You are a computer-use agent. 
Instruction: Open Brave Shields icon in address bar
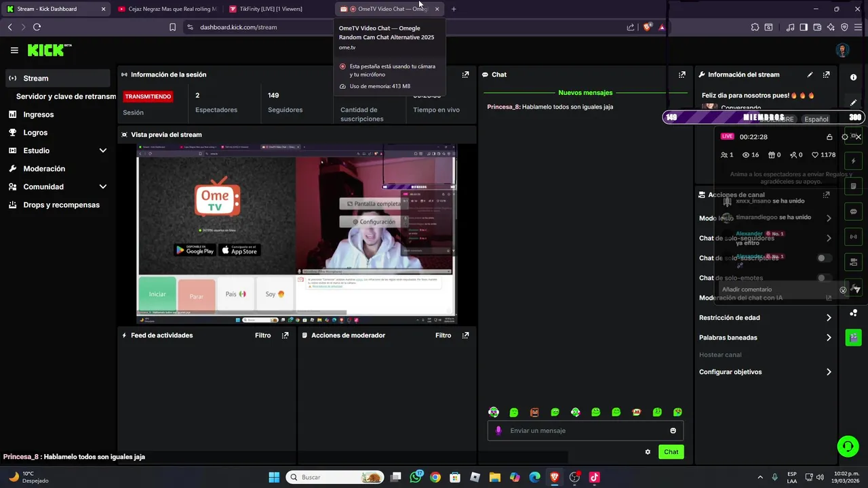tap(647, 27)
